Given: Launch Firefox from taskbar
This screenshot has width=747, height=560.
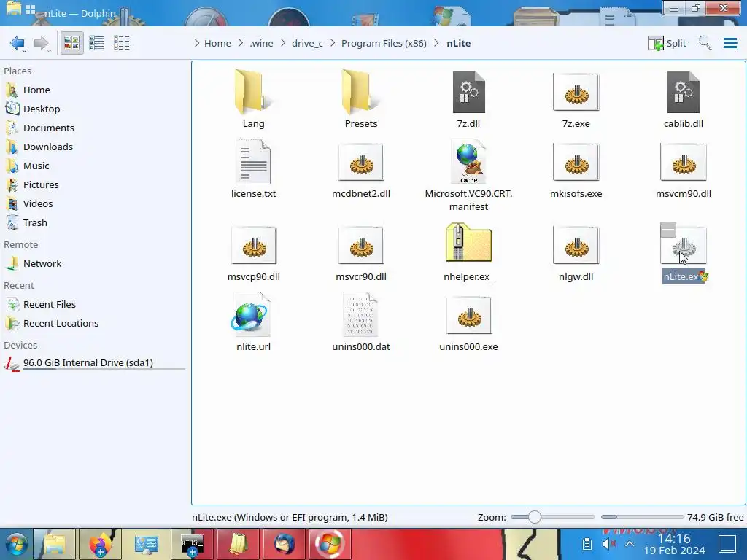Looking at the screenshot, I should 100,544.
